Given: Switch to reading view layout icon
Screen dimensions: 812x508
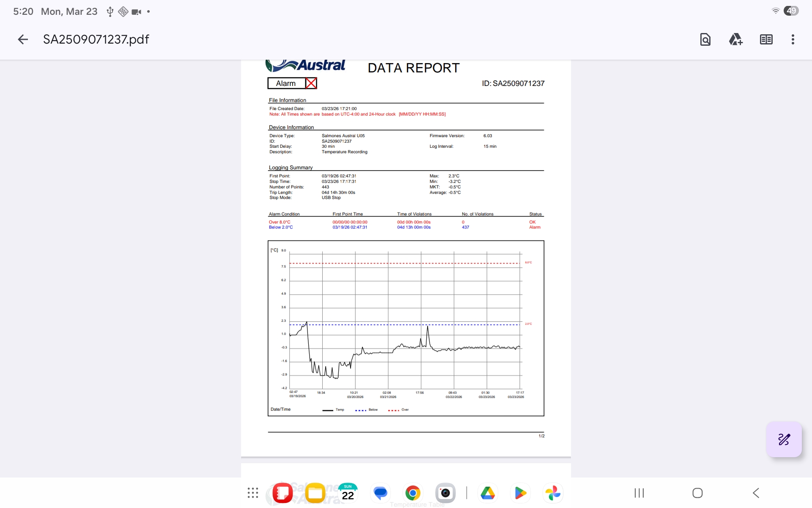Looking at the screenshot, I should 766,39.
